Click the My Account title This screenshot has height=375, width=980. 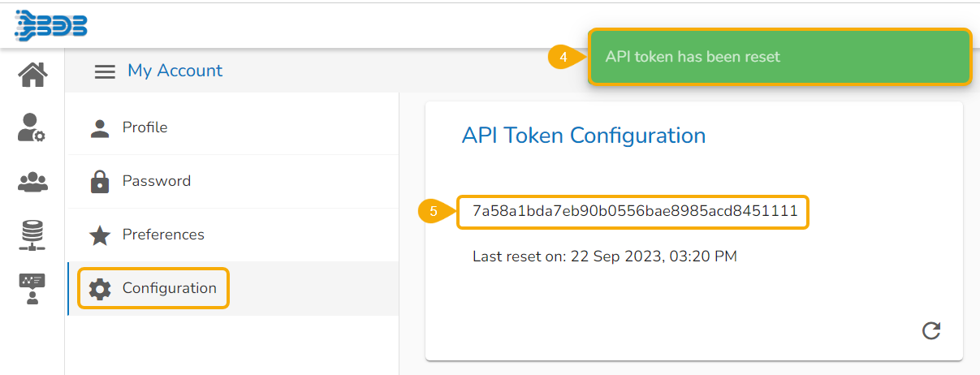[x=175, y=71]
